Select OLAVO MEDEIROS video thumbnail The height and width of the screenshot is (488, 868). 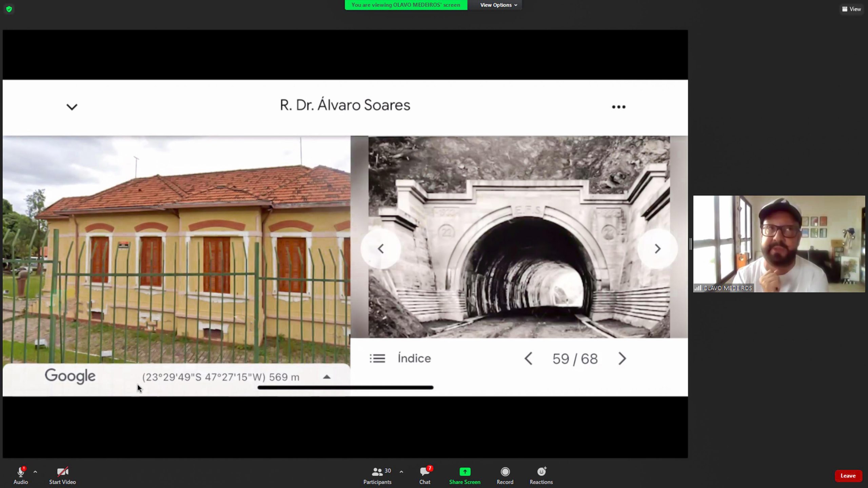pos(779,244)
